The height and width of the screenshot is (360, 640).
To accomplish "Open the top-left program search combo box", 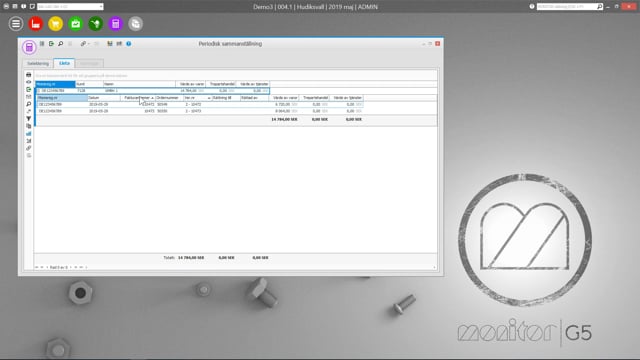I will (x=70, y=7).
